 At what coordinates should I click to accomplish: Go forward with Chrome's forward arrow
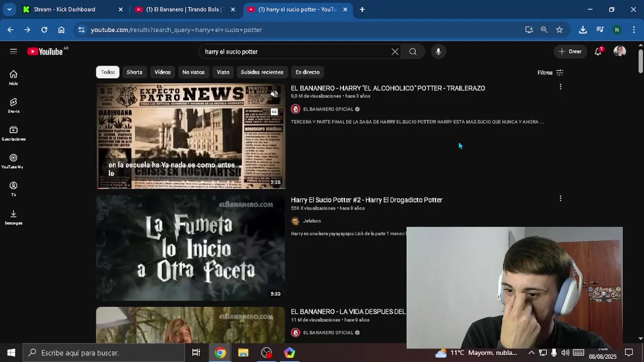27,30
